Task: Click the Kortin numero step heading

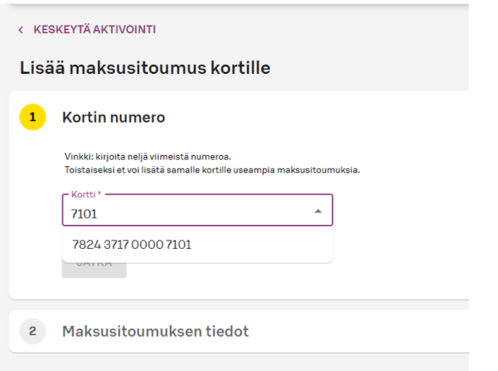Action: coord(114,117)
